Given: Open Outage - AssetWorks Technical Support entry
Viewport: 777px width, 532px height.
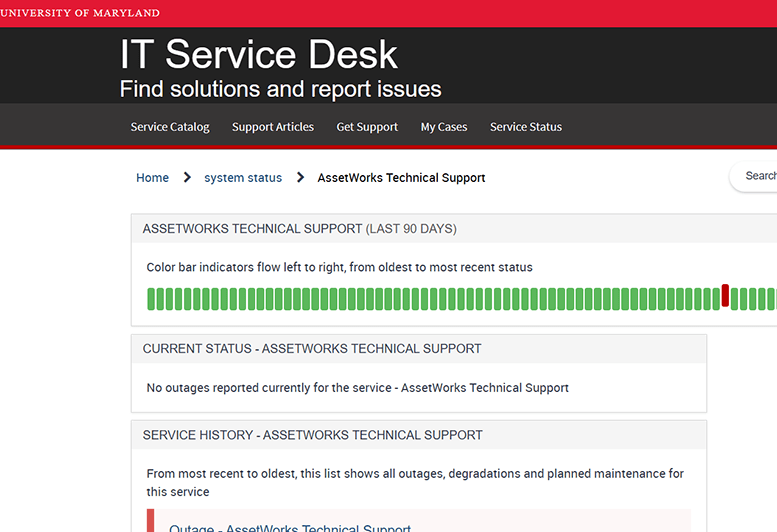Looking at the screenshot, I should pos(290,528).
